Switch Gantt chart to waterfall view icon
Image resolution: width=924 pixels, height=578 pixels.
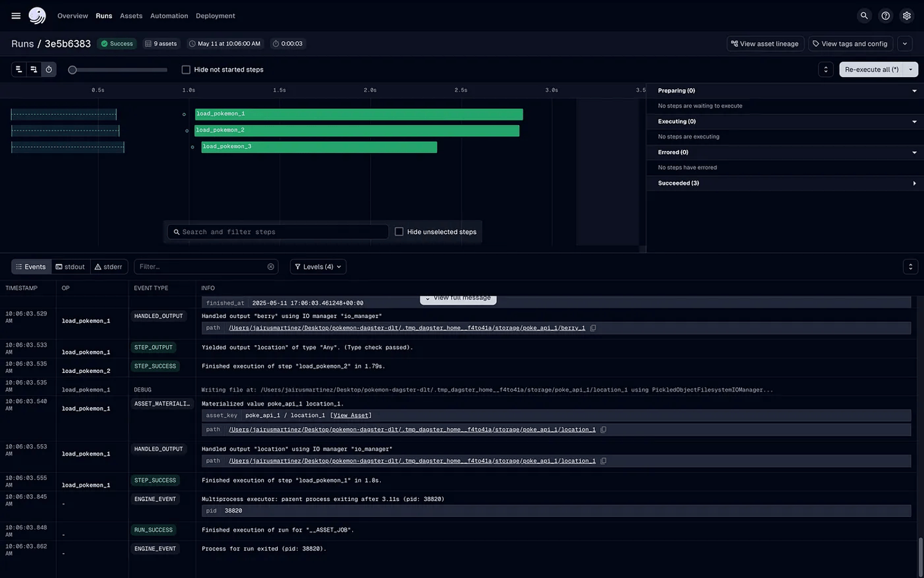(x=34, y=70)
